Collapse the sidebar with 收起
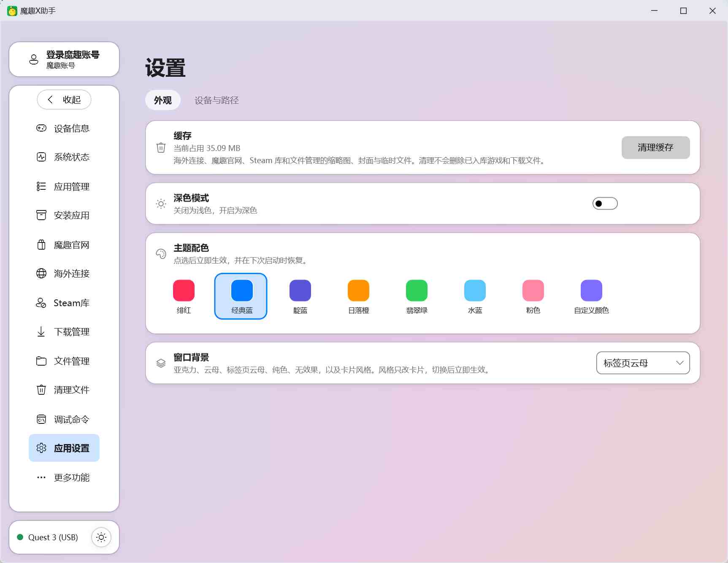Viewport: 728px width, 563px height. (64, 100)
